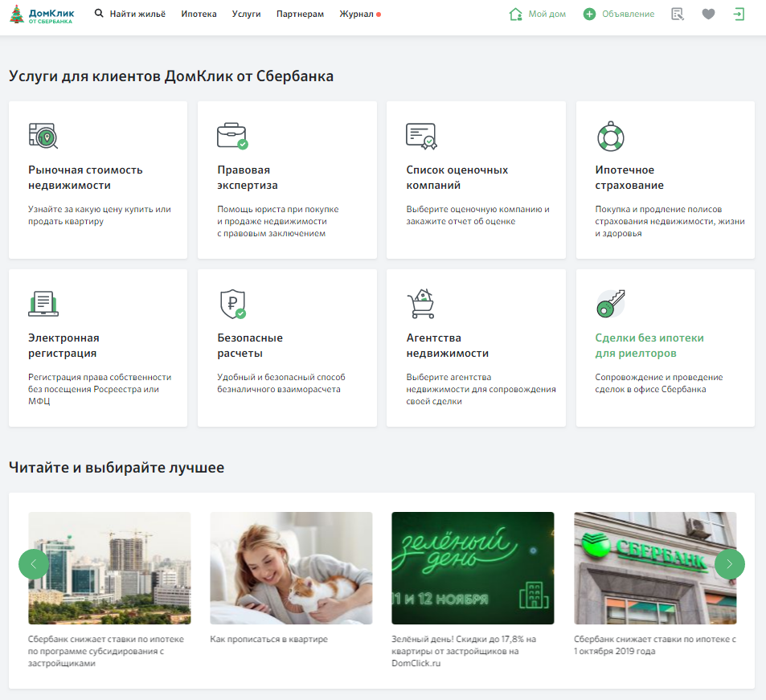Open Сделки без ипотеки для риелторов link
Viewport: 766px width, 700px height.
(x=649, y=346)
